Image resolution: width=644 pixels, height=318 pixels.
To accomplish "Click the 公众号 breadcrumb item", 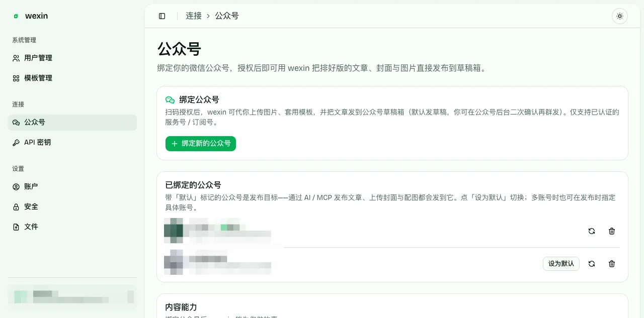I will [x=227, y=16].
